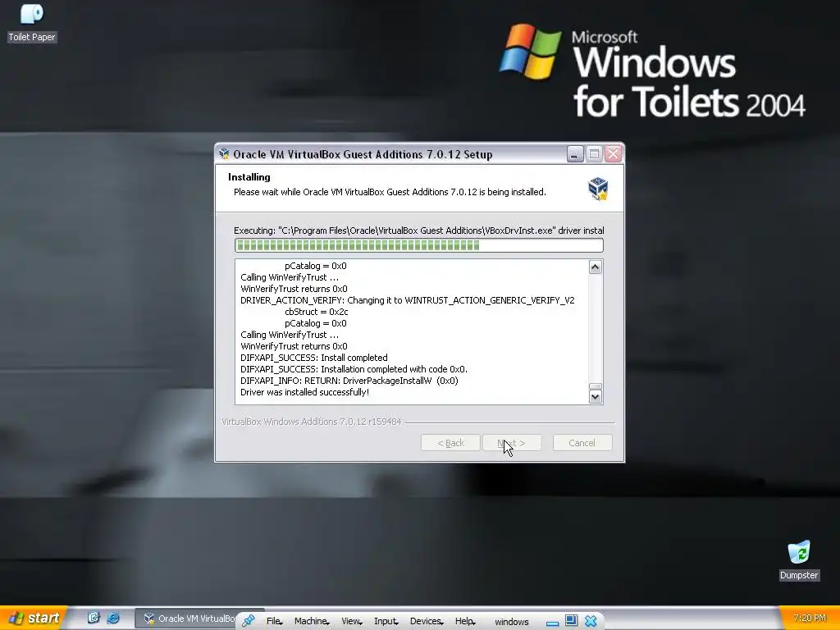The height and width of the screenshot is (630, 840).
Task: Click the scroll down arrow in install log
Action: (x=596, y=396)
